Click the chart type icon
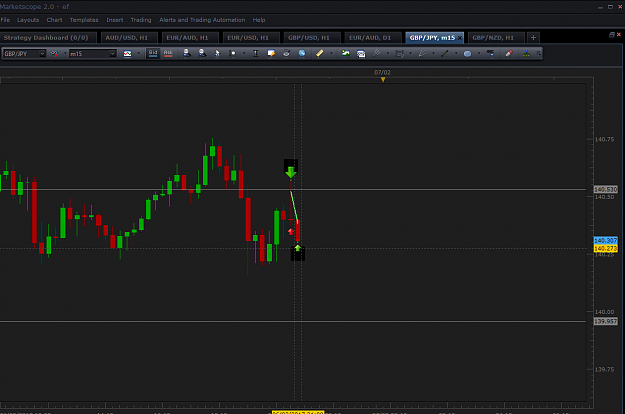 coord(128,54)
